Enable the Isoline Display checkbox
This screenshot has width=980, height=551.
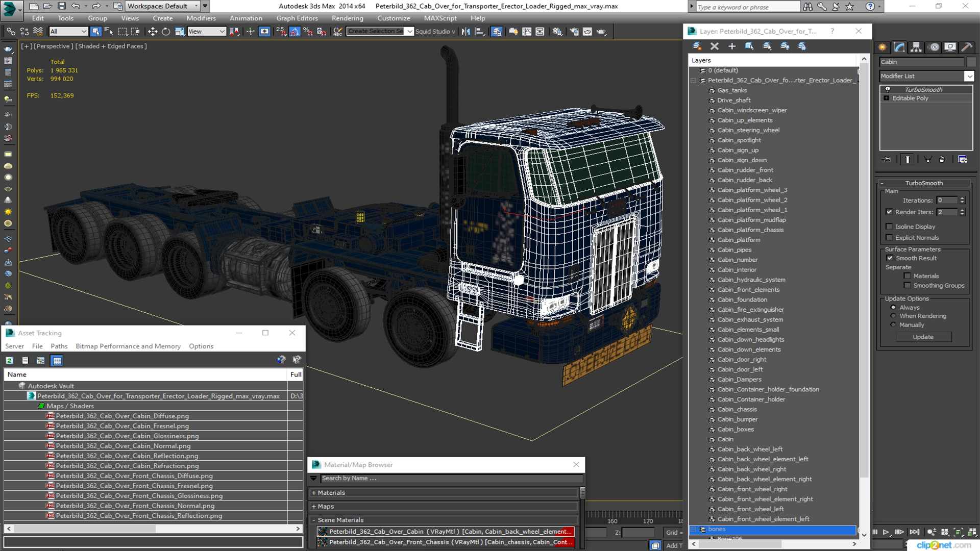pyautogui.click(x=889, y=227)
